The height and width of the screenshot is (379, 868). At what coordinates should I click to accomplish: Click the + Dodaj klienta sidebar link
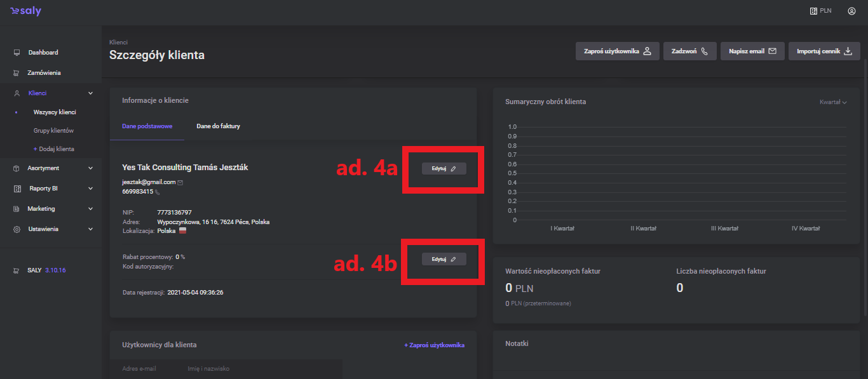coord(53,149)
